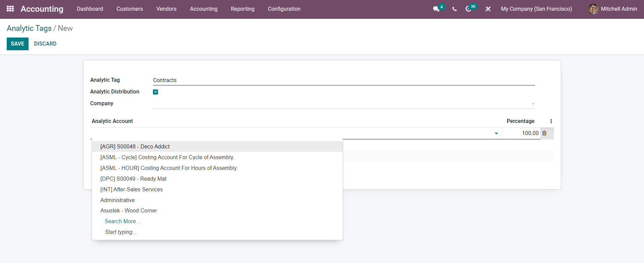
Task: Select [ASML - Cycle] Costing Account option
Action: (x=217, y=157)
